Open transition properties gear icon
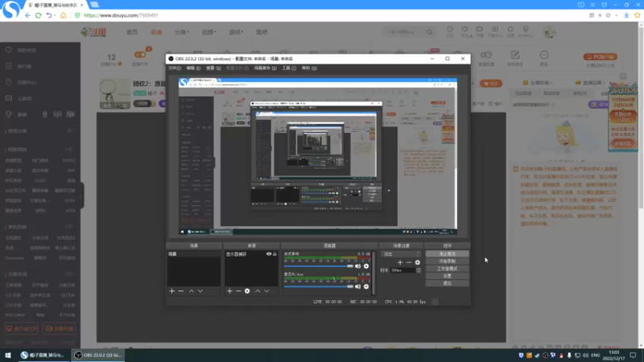The image size is (644, 362). point(418,262)
